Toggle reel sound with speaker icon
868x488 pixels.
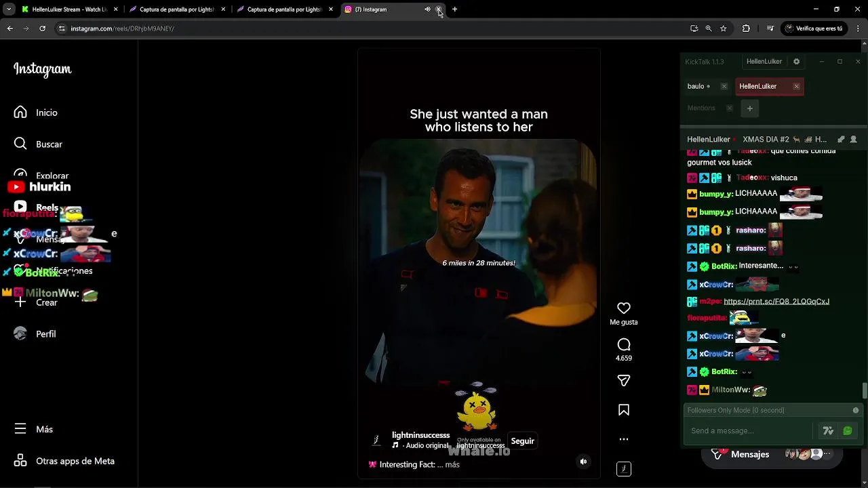pyautogui.click(x=583, y=462)
